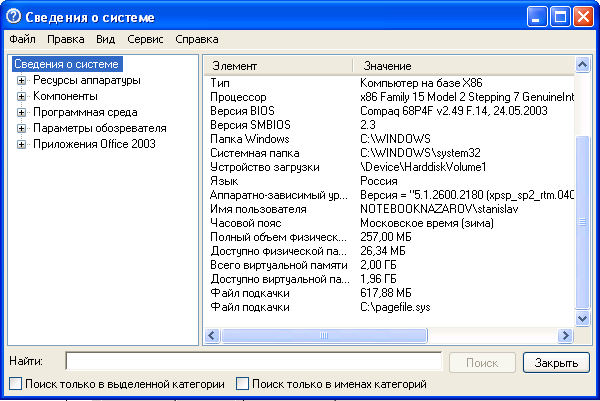The image size is (600, 401).
Task: Enable Поиск только в именах категорий checkbox
Action: coord(242,384)
